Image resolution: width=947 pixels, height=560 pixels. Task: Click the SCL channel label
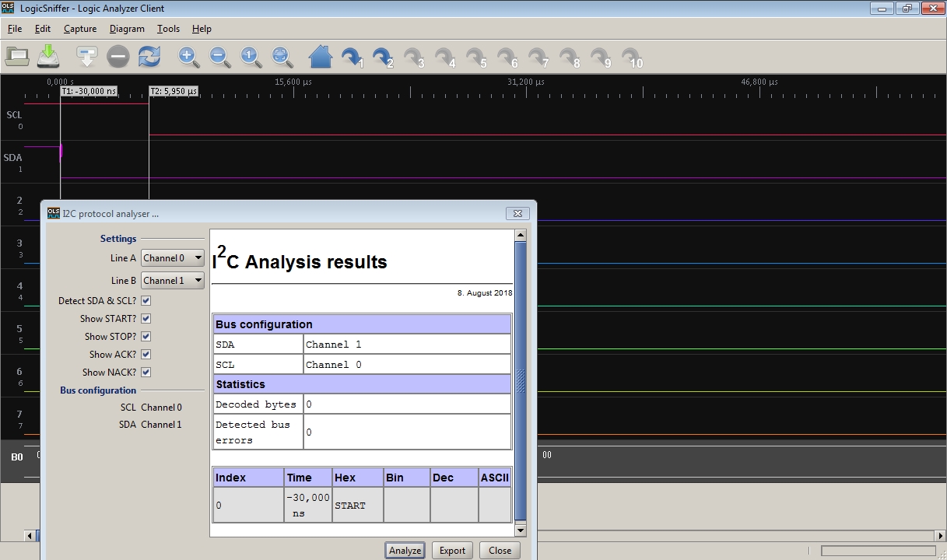[14, 114]
